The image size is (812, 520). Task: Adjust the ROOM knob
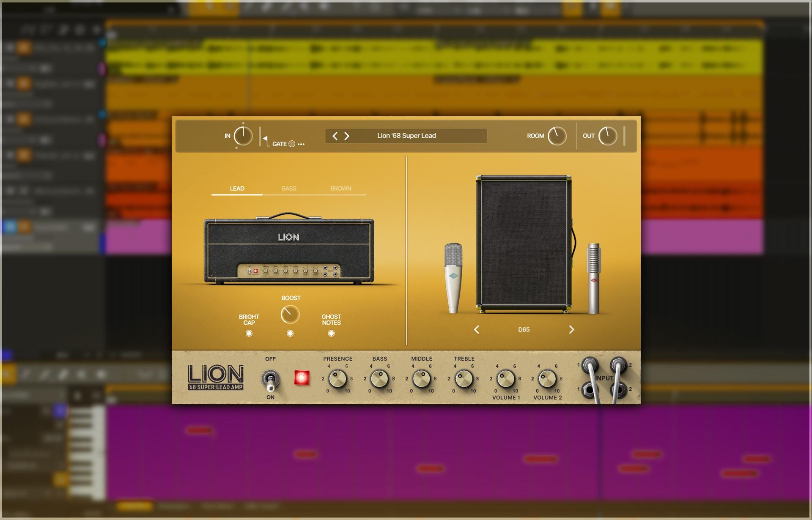pyautogui.click(x=557, y=136)
